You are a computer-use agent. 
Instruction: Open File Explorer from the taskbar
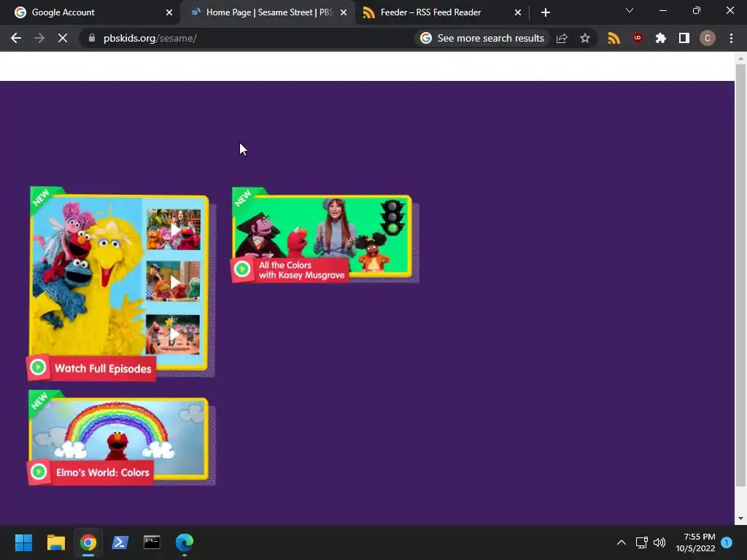55,542
